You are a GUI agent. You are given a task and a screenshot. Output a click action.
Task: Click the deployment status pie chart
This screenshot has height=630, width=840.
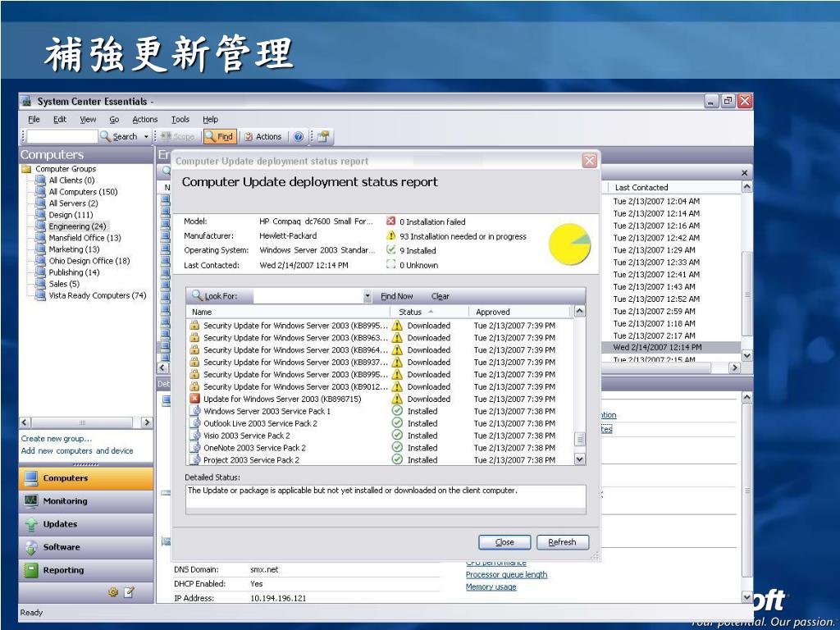point(569,244)
